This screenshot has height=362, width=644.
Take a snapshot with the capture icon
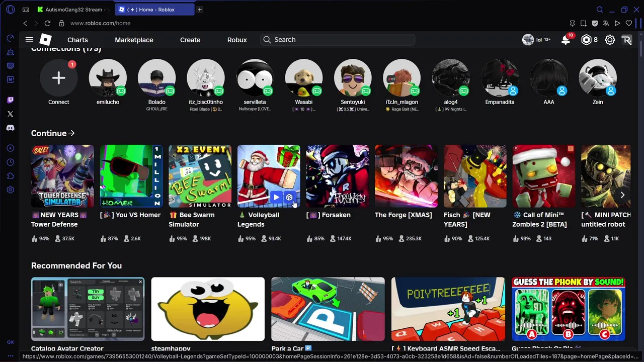click(x=584, y=23)
